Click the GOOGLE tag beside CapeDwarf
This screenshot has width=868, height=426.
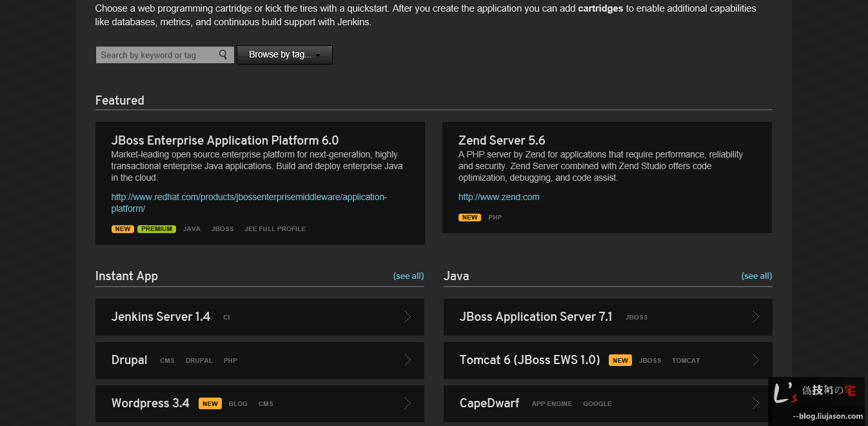597,404
